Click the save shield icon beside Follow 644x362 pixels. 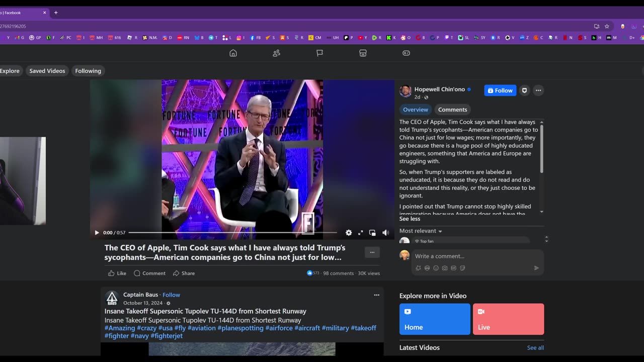[524, 90]
